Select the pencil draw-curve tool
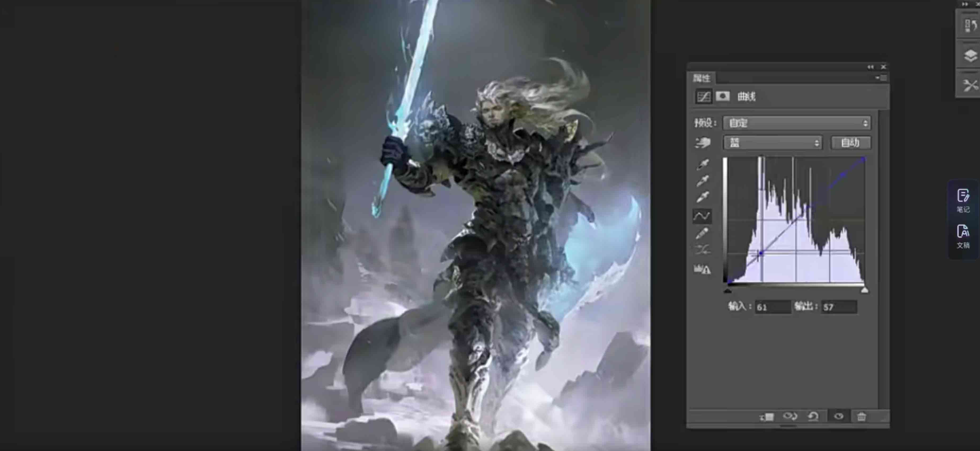The width and height of the screenshot is (980, 451). (x=702, y=233)
